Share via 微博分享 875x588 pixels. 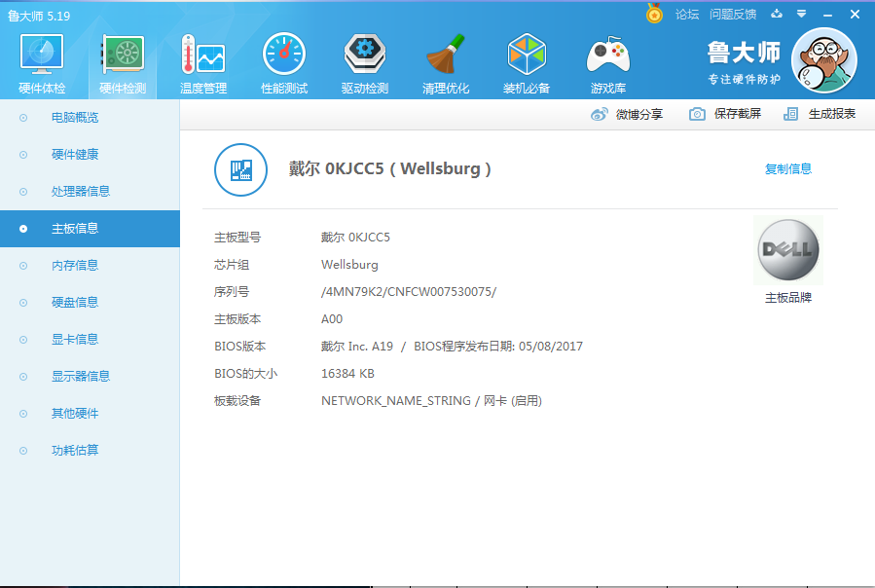[638, 115]
